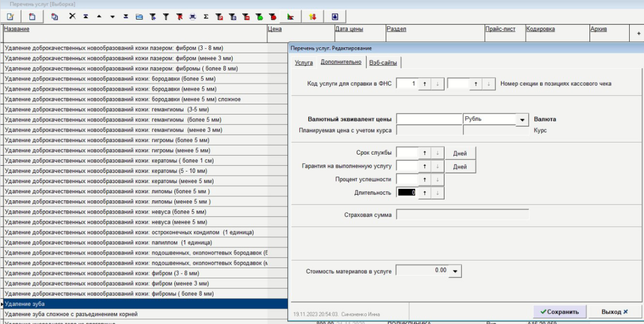Increase Код услуги для справки value
Screen dimensions: 644x324
click(x=424, y=84)
